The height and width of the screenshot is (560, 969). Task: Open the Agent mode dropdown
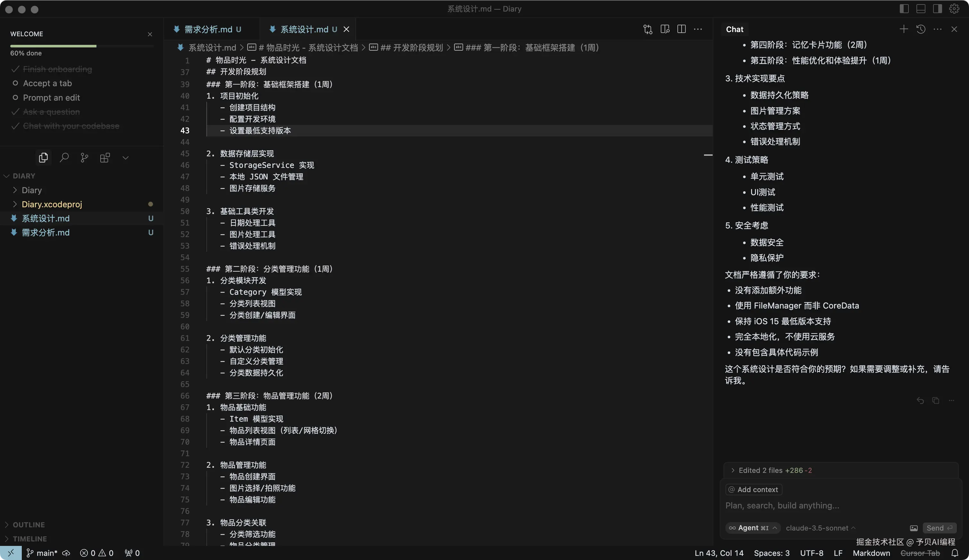click(753, 528)
